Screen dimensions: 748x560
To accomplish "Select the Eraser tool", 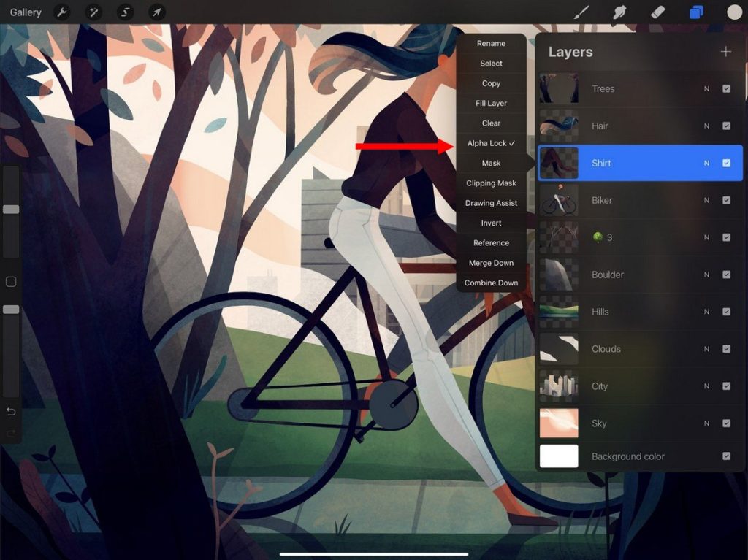I will tap(657, 12).
